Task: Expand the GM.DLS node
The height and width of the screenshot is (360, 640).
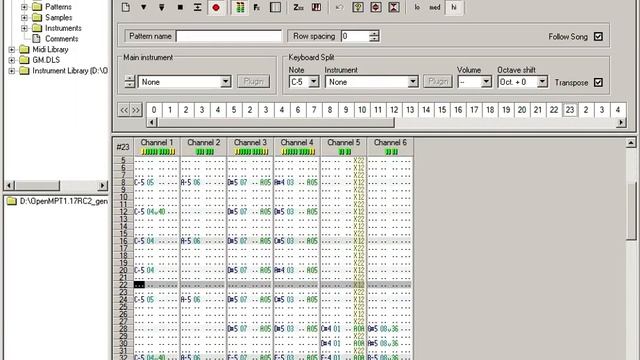Action: tap(11, 60)
